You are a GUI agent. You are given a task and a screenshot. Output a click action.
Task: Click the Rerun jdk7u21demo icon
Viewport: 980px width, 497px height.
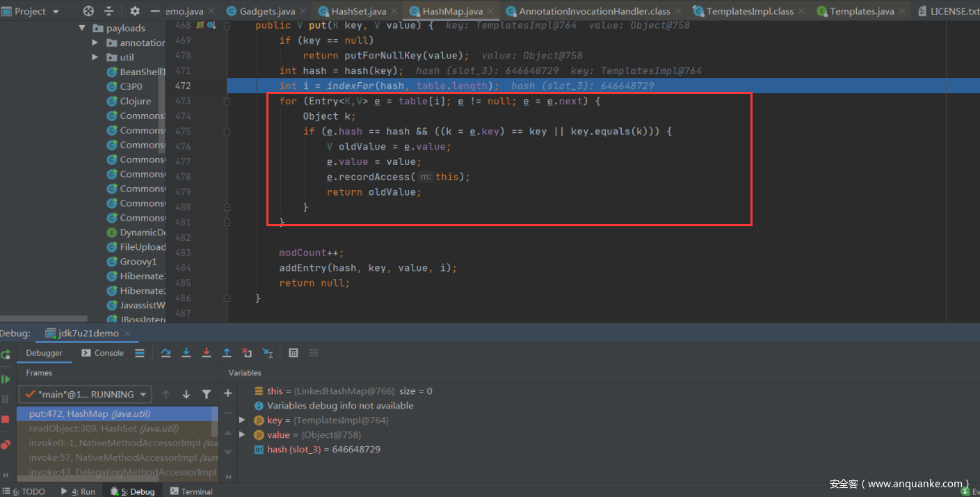(x=6, y=354)
